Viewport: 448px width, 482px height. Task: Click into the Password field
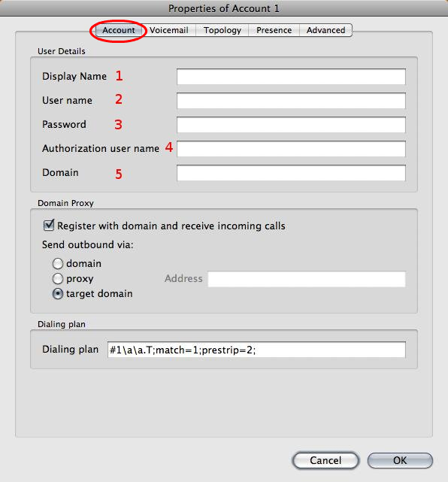pos(291,125)
